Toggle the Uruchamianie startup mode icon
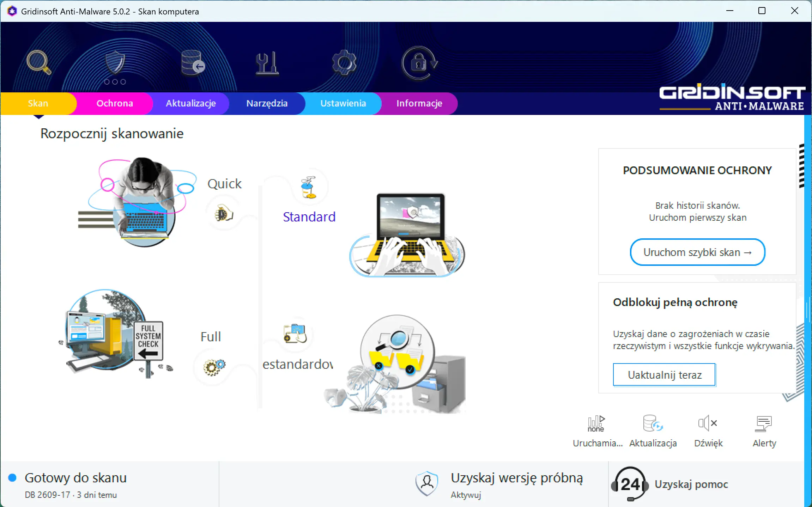The image size is (812, 507). click(x=596, y=423)
